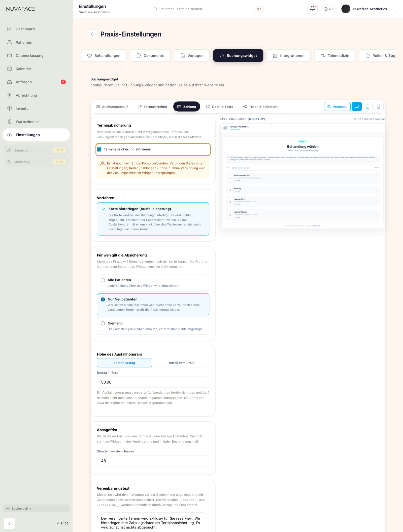Open Dashboard in the sidebar
The width and height of the screenshot is (403, 532).
pyautogui.click(x=36, y=29)
